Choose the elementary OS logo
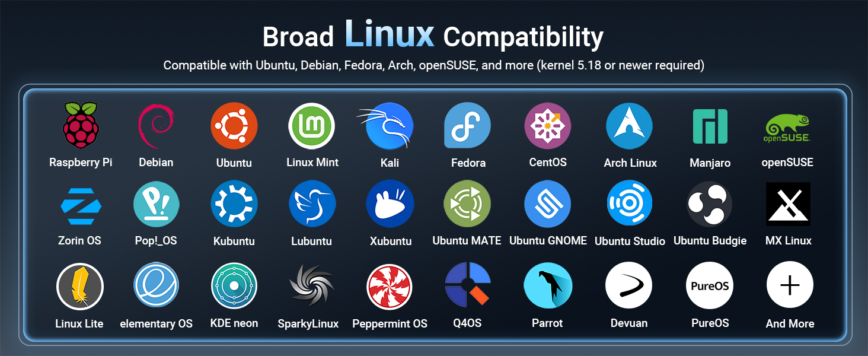Viewport: 868px width, 356px height. tap(156, 285)
